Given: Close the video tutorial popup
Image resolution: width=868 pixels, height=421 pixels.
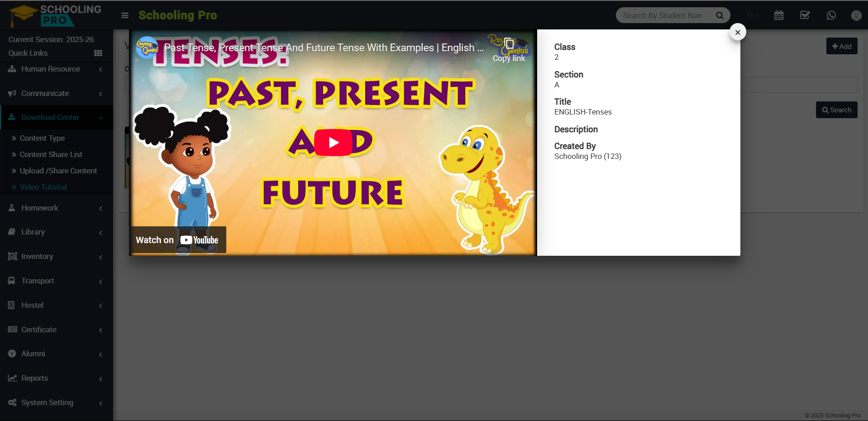Looking at the screenshot, I should [738, 32].
